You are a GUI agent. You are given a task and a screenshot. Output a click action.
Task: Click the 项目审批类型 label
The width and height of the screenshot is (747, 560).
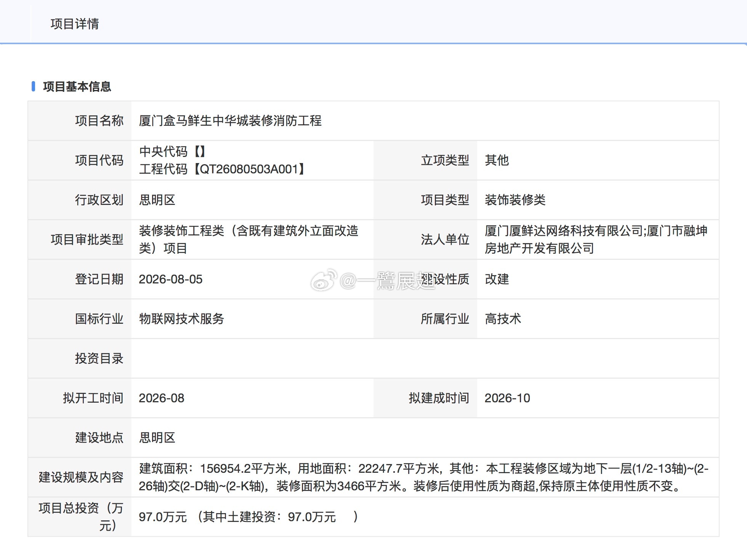coord(87,240)
